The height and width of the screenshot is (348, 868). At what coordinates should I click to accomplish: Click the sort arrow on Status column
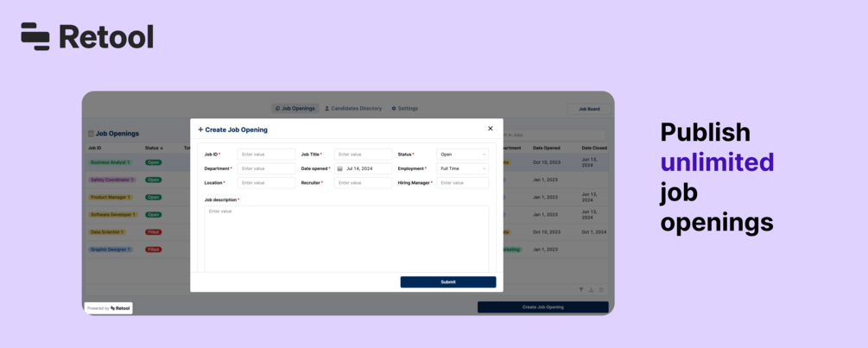pos(162,149)
